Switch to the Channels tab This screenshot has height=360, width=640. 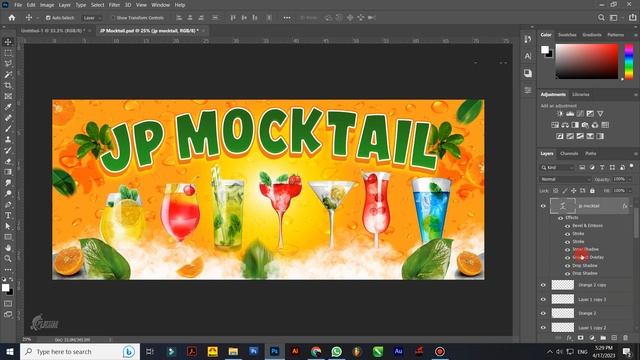pos(569,153)
